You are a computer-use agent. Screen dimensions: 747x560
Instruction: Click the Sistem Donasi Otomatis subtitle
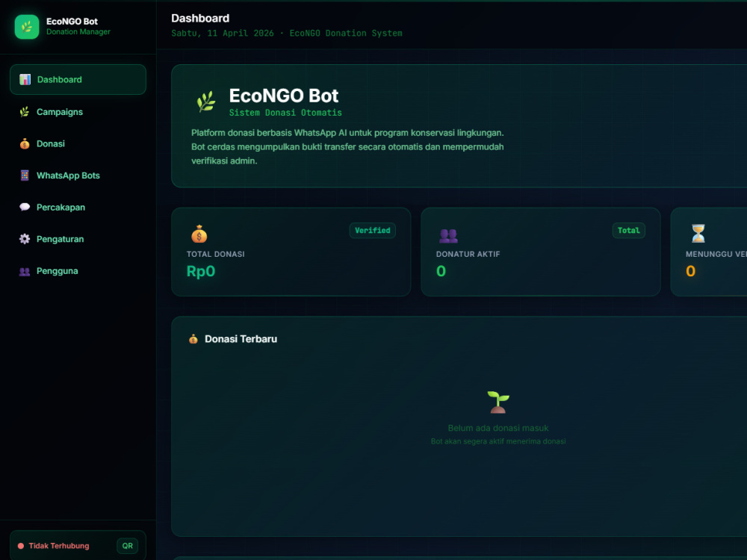coord(285,113)
